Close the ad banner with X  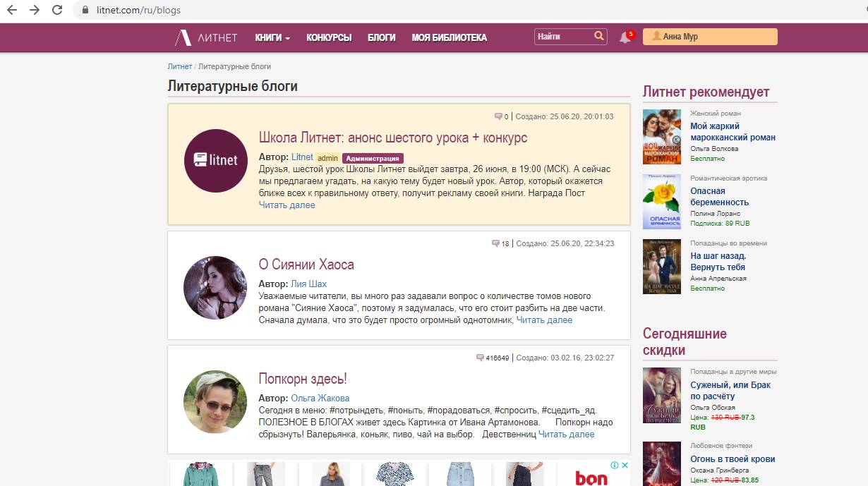625,466
